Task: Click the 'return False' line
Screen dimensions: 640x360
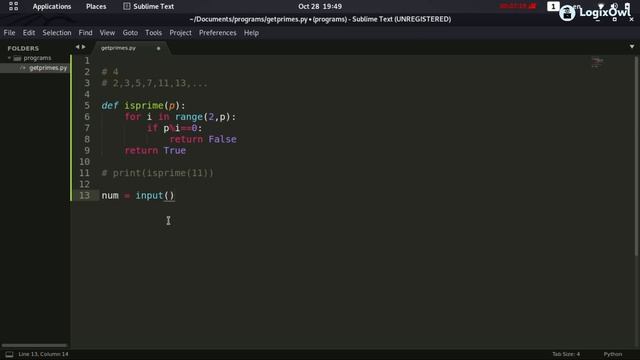Action: click(203, 140)
